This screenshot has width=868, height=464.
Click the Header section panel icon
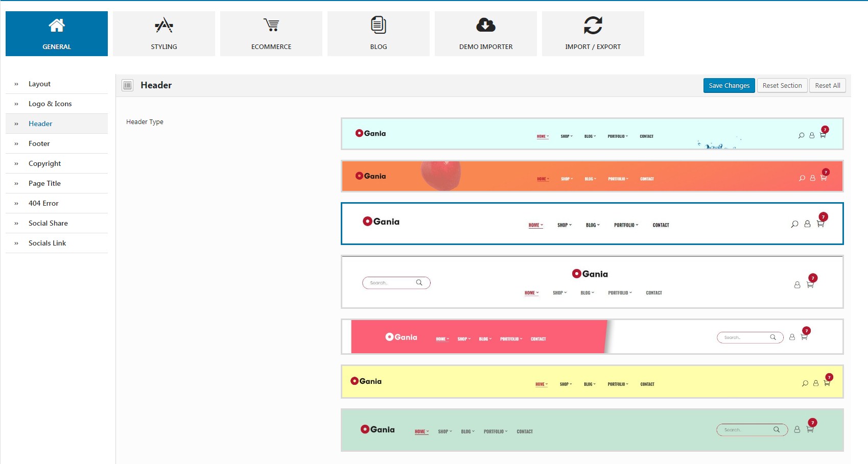(128, 85)
